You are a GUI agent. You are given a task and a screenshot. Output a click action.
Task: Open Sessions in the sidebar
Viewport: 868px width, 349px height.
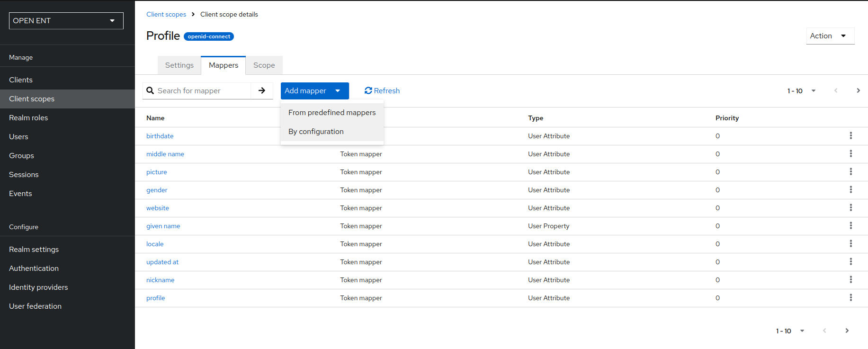[67, 175]
